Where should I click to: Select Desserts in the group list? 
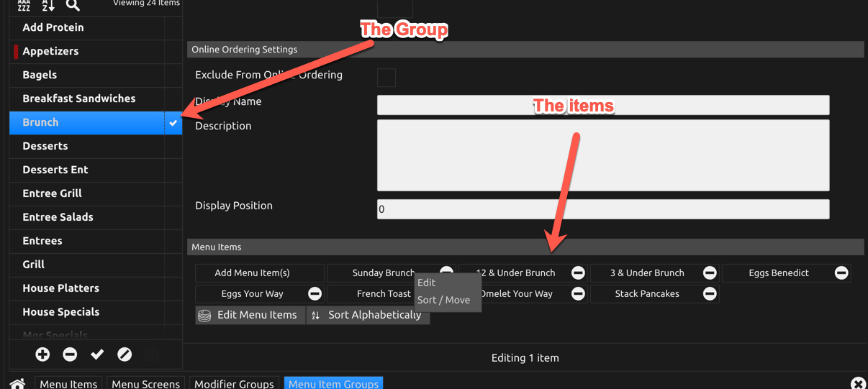[x=86, y=146]
